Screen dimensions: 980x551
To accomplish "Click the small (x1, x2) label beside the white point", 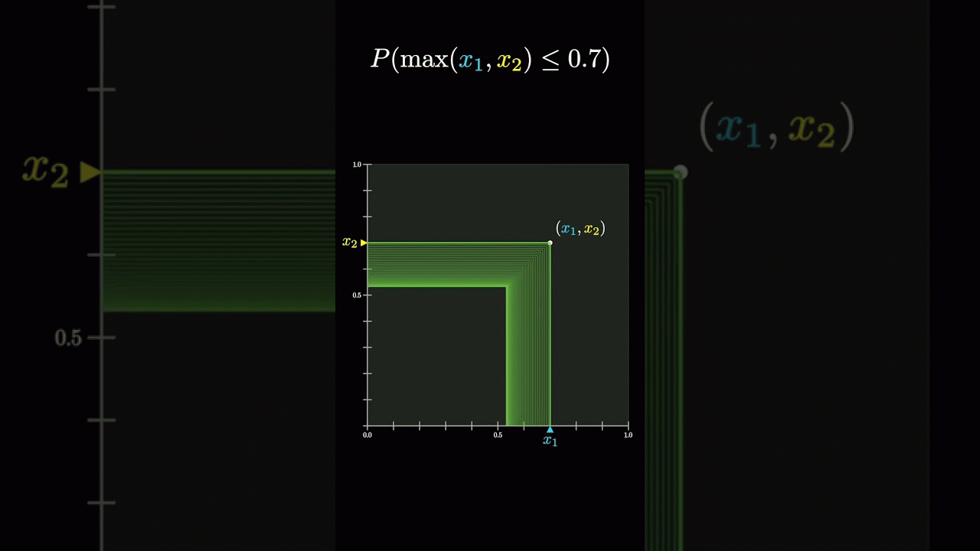I will pos(580,228).
